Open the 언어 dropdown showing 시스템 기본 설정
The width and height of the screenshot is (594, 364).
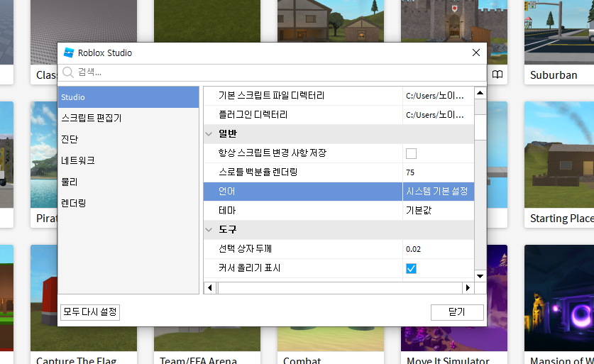(x=438, y=192)
